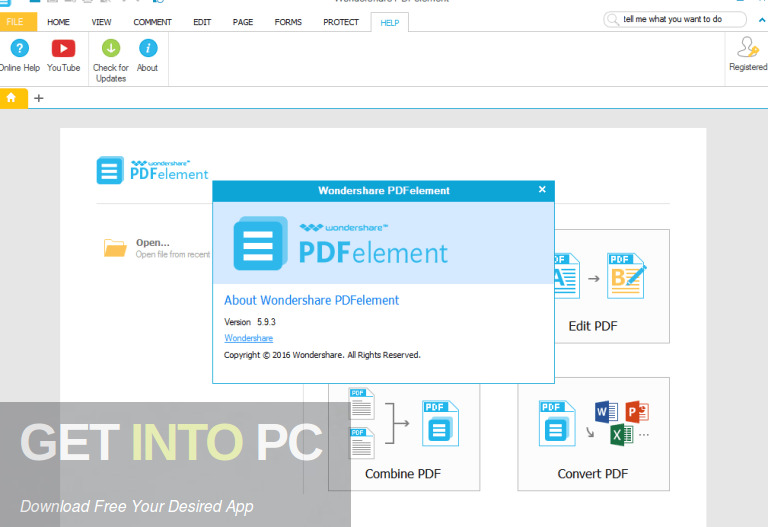The image size is (768, 527).
Task: Follow the Wondershare link in About dialog
Action: pyautogui.click(x=249, y=338)
